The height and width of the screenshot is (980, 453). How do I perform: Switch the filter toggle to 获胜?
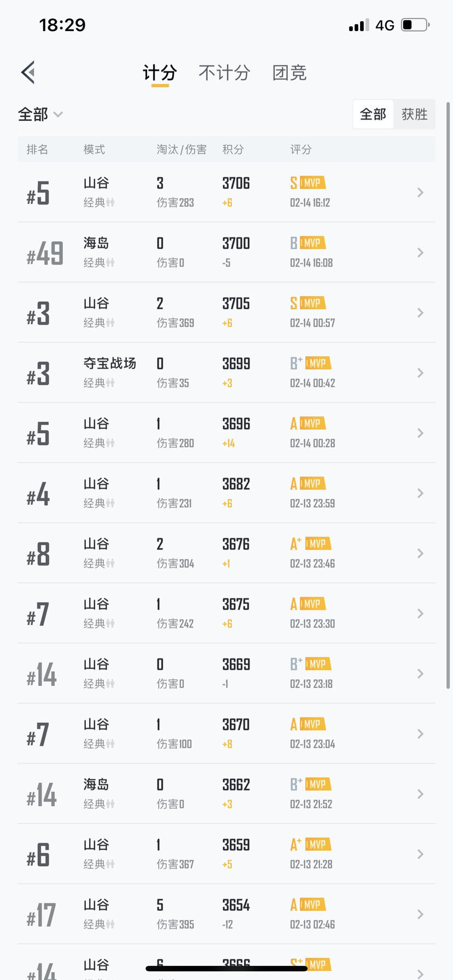coord(414,114)
